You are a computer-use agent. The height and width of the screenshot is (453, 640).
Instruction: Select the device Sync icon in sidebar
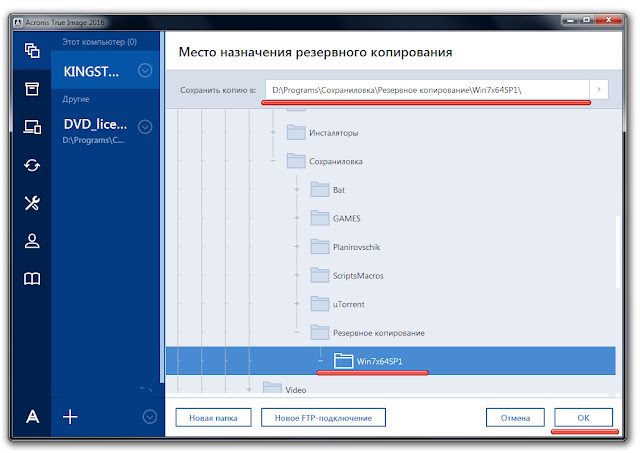coord(32,127)
